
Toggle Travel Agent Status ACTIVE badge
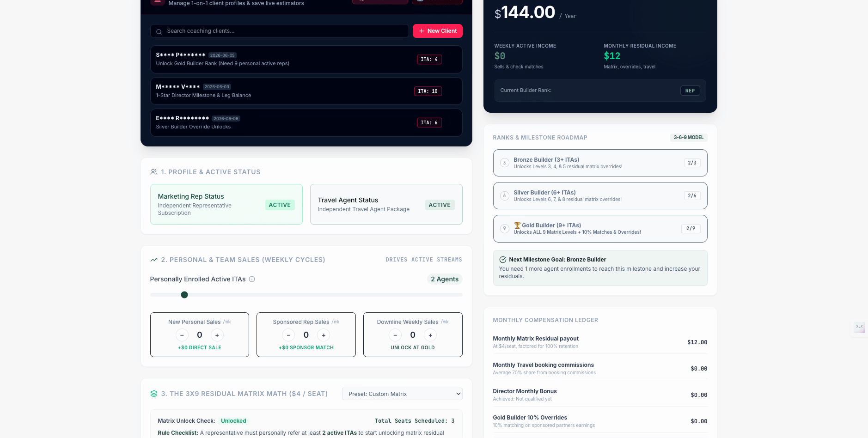[440, 205]
